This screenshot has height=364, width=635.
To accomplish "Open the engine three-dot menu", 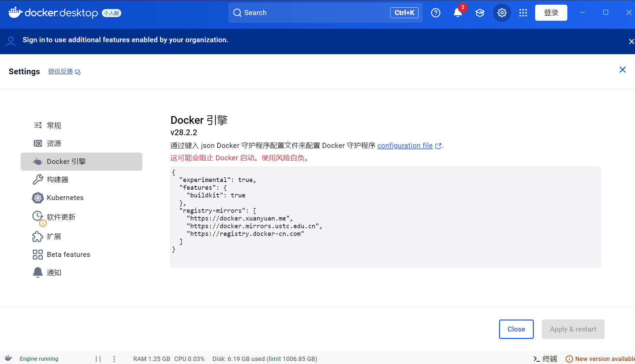I will click(114, 359).
